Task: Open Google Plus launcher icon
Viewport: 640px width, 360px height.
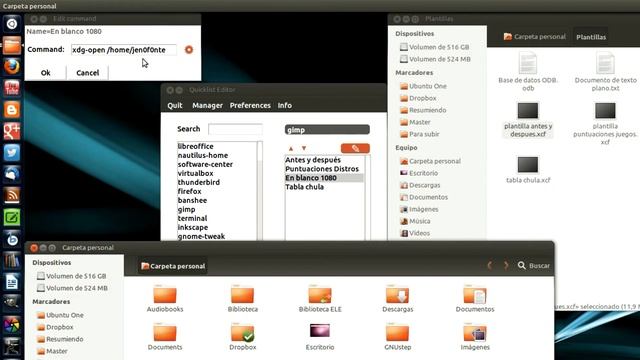Action: pos(12,131)
